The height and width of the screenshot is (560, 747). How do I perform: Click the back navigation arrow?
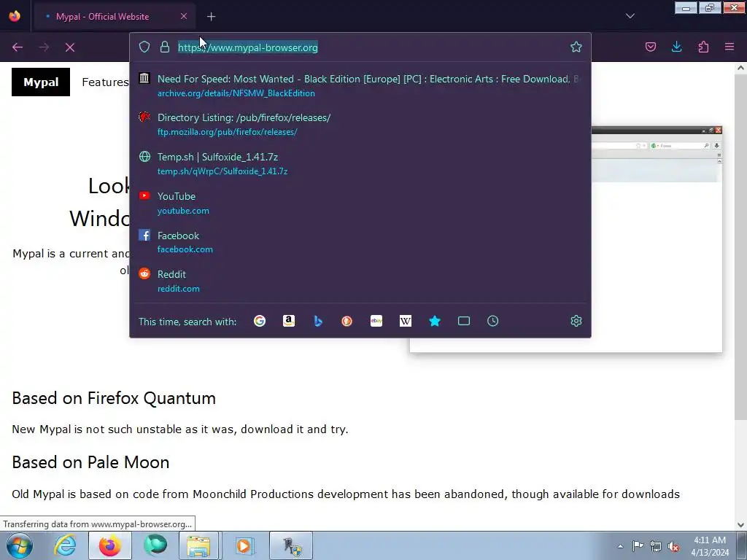click(18, 47)
